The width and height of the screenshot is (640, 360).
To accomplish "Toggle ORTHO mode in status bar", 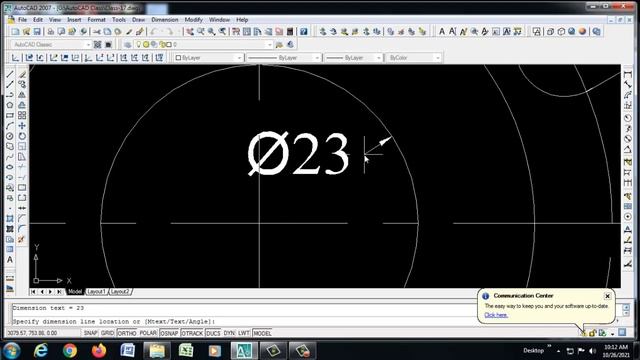I will [127, 333].
